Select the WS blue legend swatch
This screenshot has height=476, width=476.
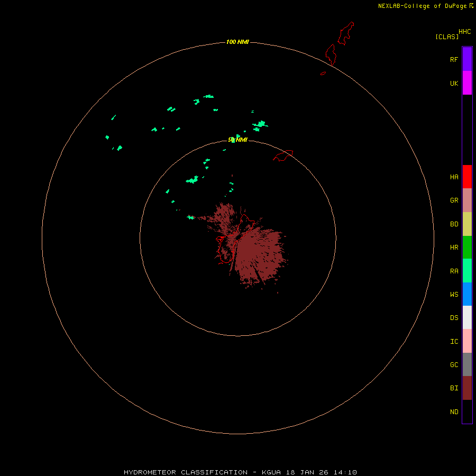[467, 294]
